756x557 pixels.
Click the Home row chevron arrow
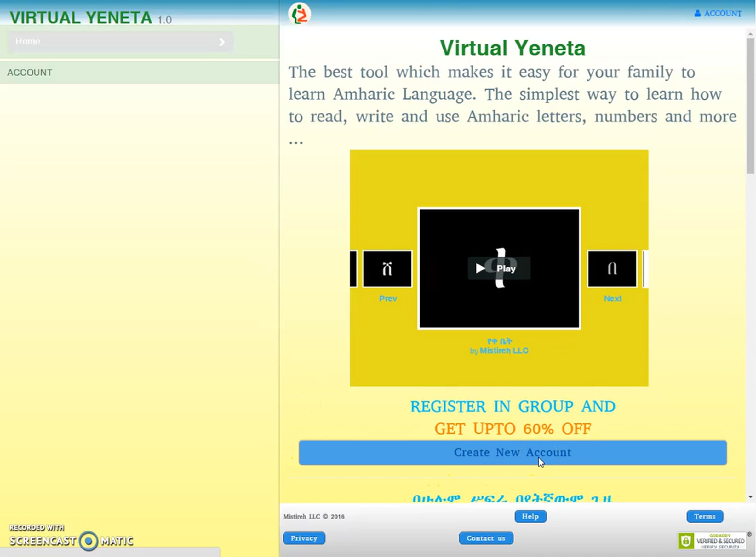click(222, 42)
